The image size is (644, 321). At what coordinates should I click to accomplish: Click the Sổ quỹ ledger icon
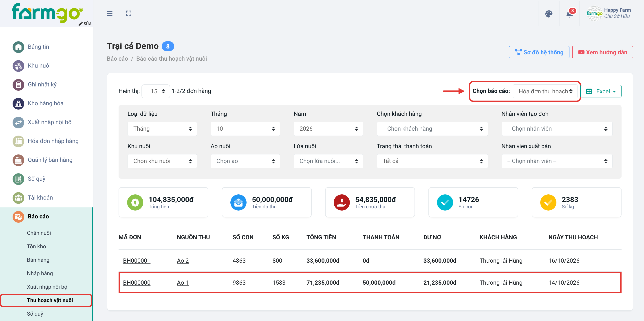[x=18, y=179]
